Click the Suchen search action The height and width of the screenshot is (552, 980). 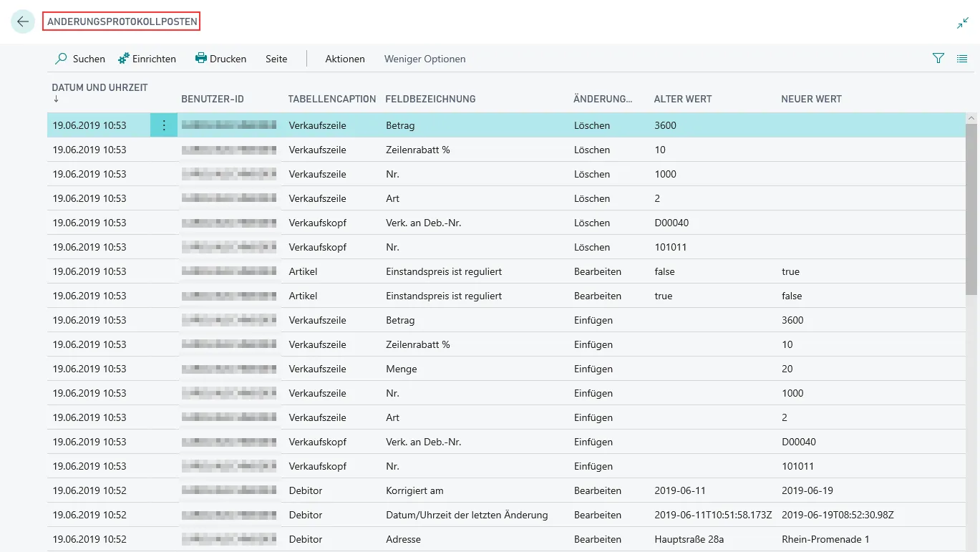pyautogui.click(x=80, y=59)
